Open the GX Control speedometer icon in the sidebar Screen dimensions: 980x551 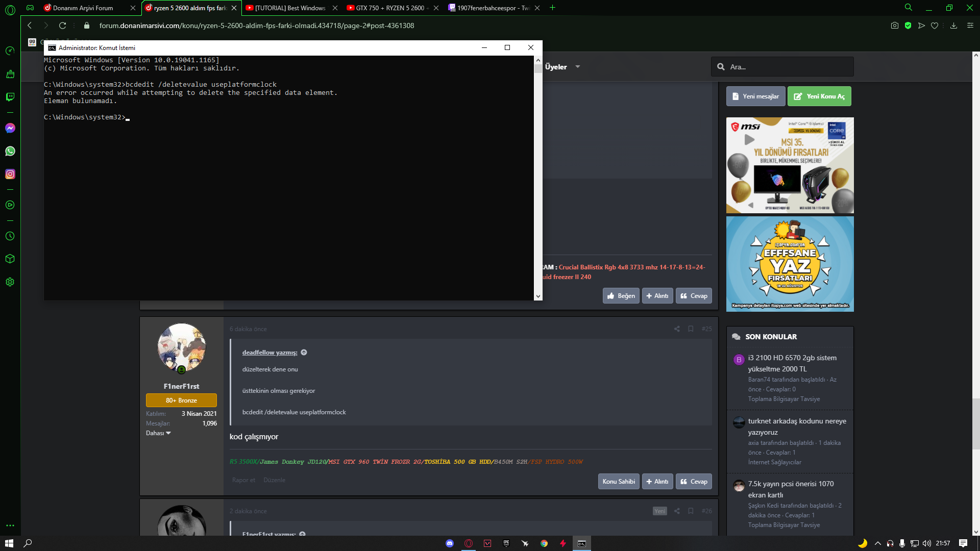coord(10,51)
